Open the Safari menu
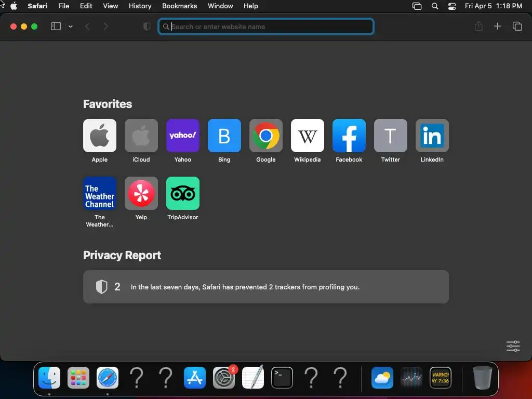This screenshot has width=532, height=399. (37, 6)
